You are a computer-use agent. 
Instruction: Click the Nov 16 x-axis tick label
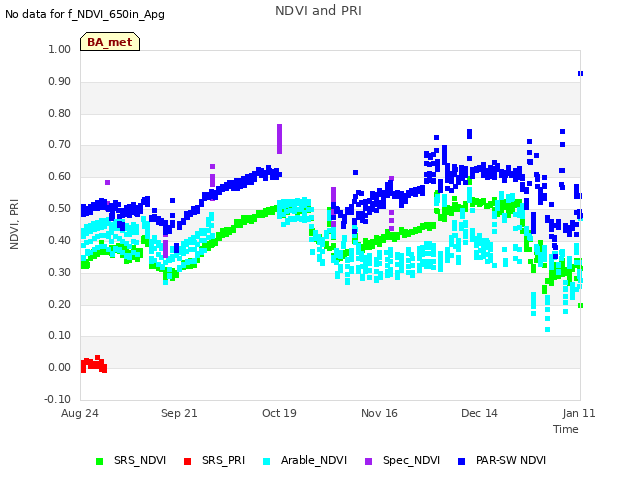(x=379, y=413)
